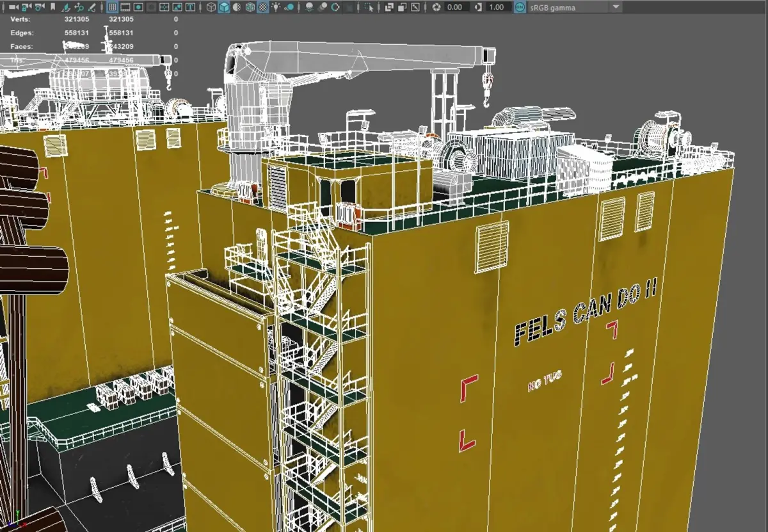
Task: Click the Wireframe on Shaded icon
Action: (250, 7)
